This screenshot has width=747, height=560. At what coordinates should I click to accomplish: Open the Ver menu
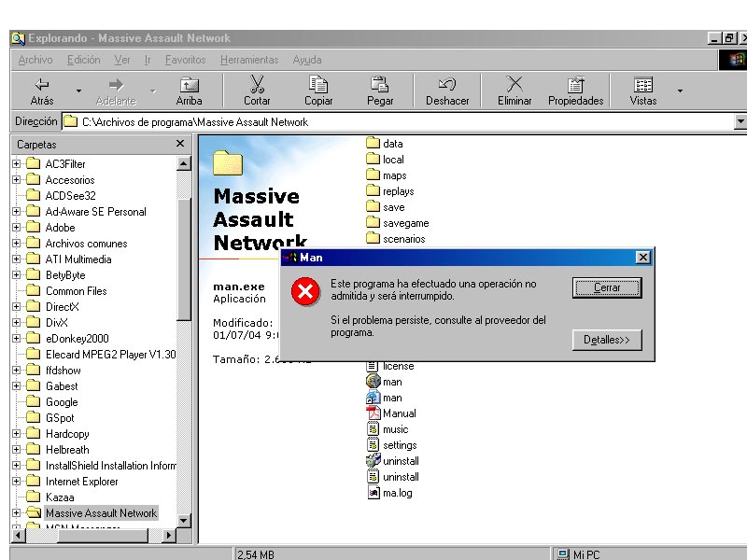pyautogui.click(x=122, y=60)
